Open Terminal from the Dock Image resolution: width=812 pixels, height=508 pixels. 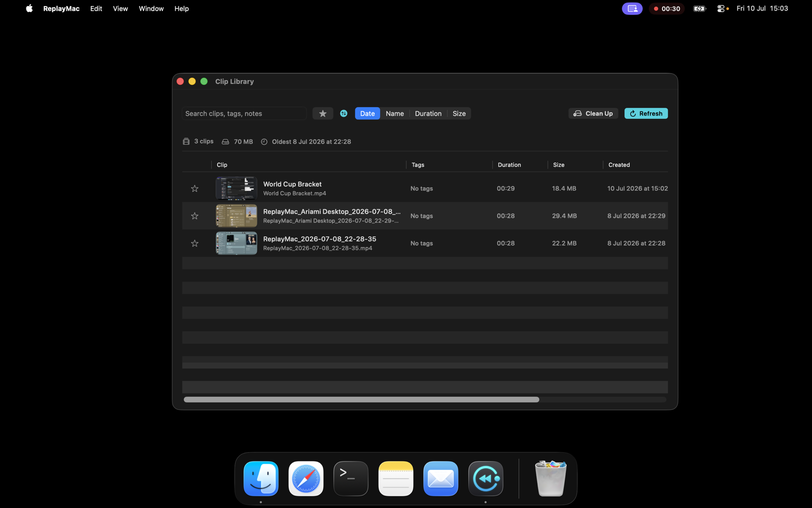351,479
